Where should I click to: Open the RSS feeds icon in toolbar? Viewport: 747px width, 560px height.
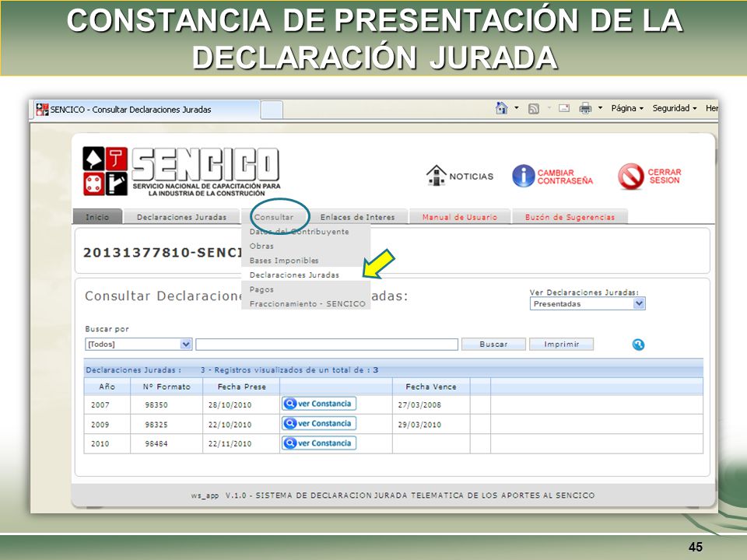(534, 109)
